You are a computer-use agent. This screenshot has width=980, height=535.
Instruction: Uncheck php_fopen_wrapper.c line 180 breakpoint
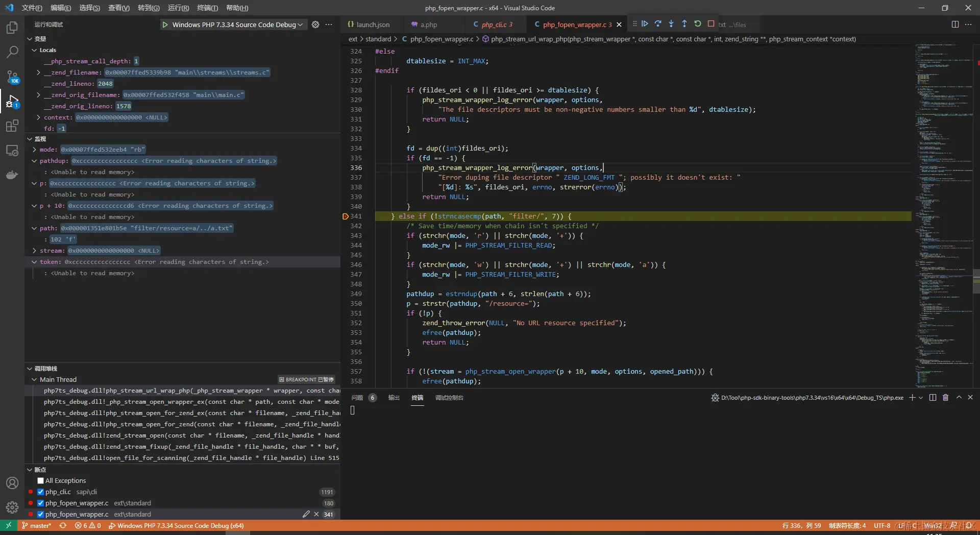(x=41, y=503)
